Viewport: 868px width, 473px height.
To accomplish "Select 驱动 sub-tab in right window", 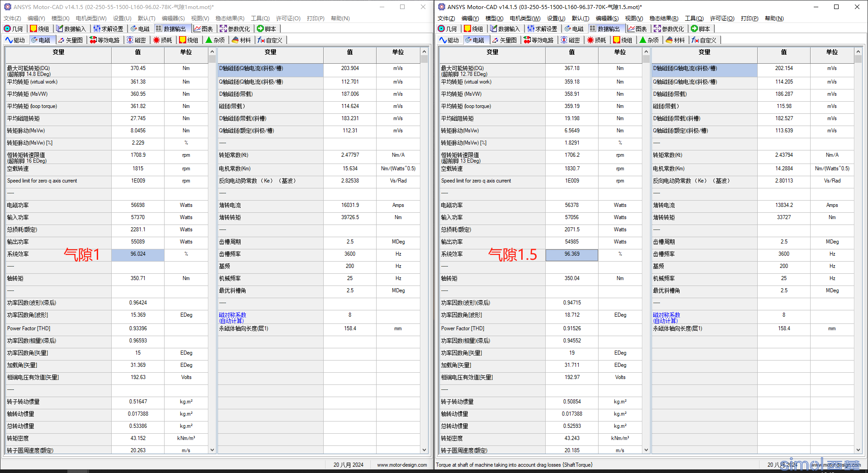I will tap(449, 40).
